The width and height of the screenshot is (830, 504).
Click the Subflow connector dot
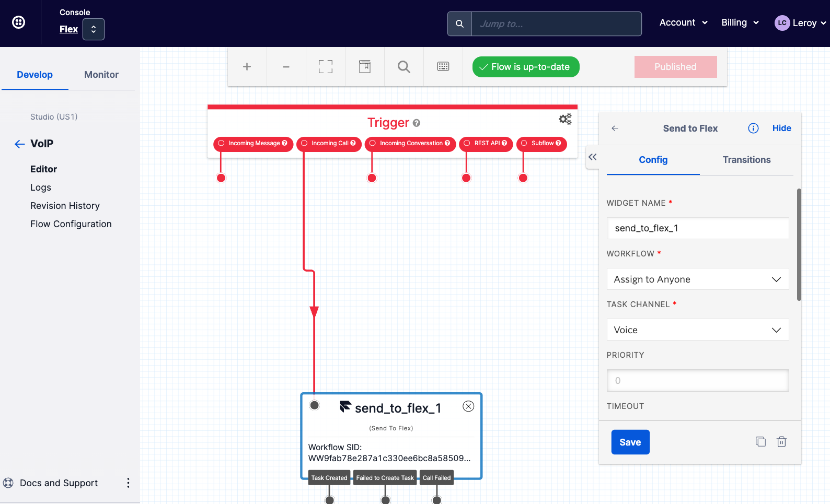[x=523, y=178]
